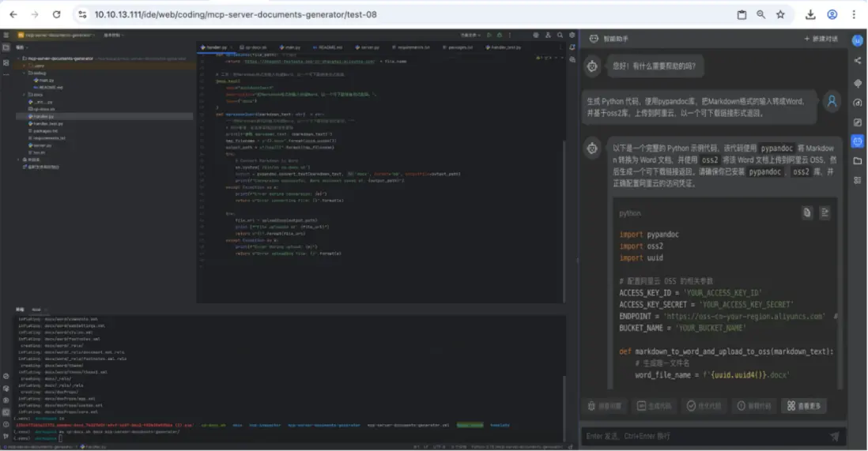This screenshot has height=451, width=868.
Task: Click the browser address bar URL
Action: pyautogui.click(x=236, y=14)
